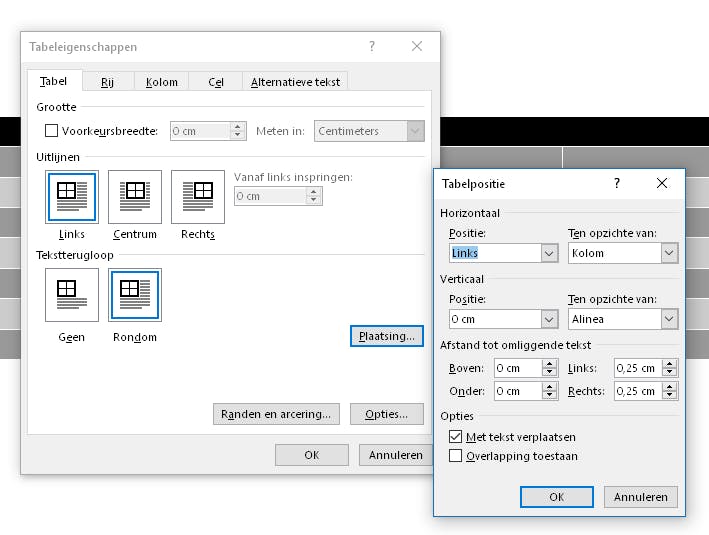Select the Centrum table alignment icon
The width and height of the screenshot is (709, 535).
point(135,197)
